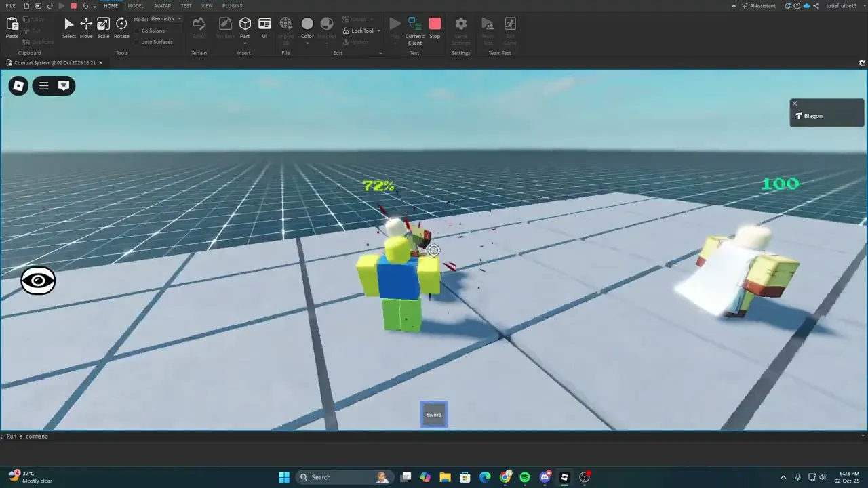Toggle the eye visibility button in viewport

point(38,281)
